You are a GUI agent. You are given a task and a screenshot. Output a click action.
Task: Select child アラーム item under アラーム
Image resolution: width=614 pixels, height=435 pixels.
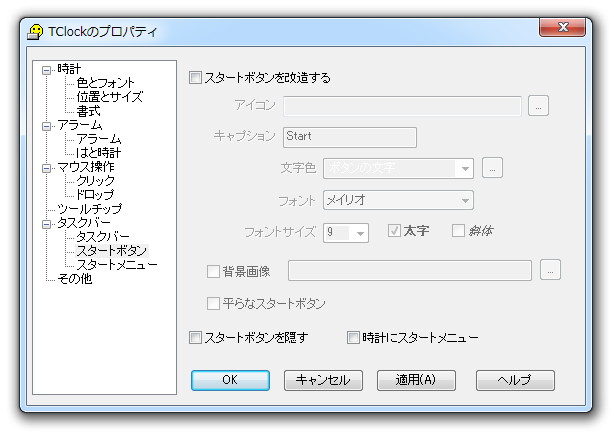coord(99,139)
